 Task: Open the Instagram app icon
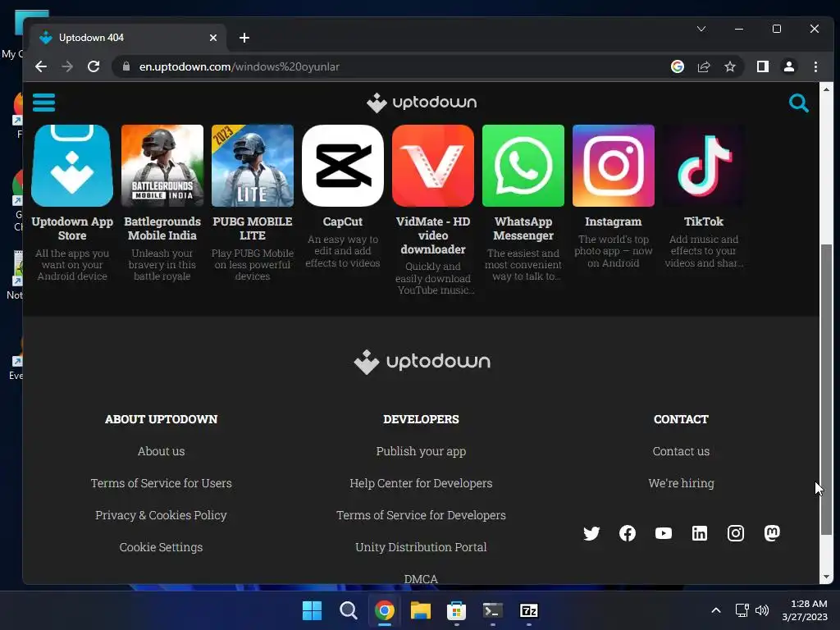[x=614, y=166]
